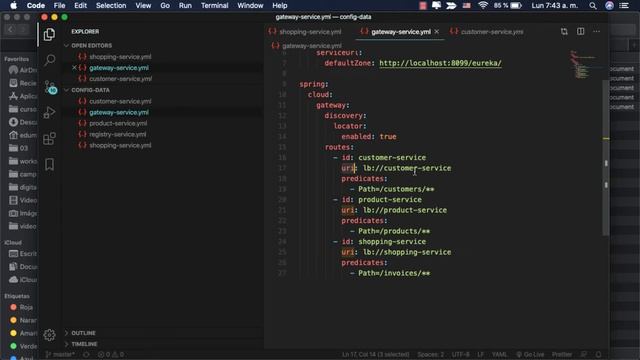The height and width of the screenshot is (360, 640).
Task: Open the Terminal menu
Action: [x=214, y=6]
